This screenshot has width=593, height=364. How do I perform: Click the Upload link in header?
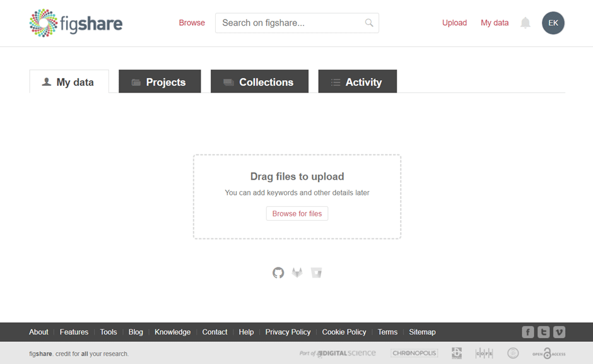(x=454, y=23)
